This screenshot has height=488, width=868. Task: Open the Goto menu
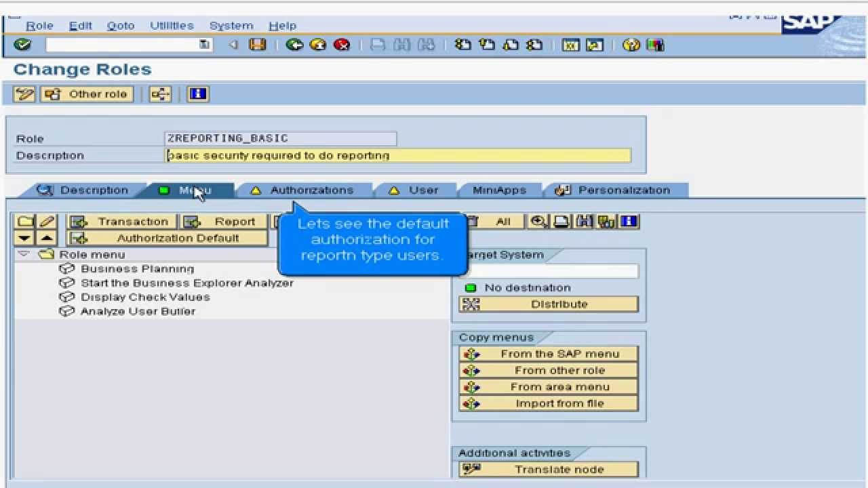[121, 26]
